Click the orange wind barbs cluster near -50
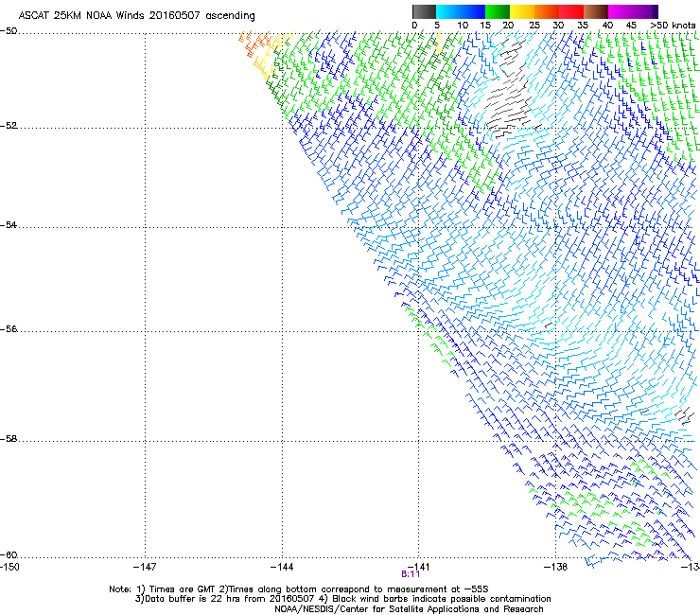This screenshot has width=700, height=615. (x=254, y=44)
